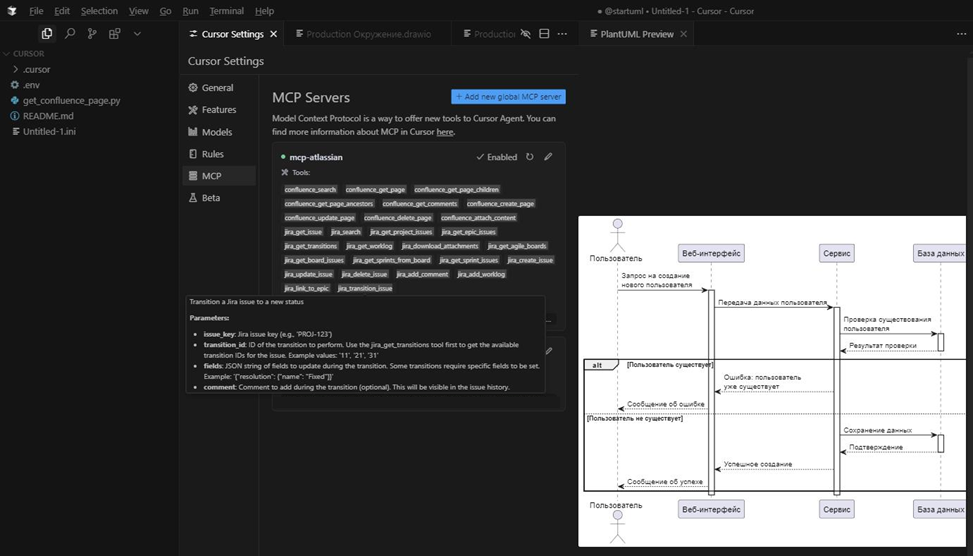This screenshot has width=973, height=556.
Task: Open the Extensions view icon
Action: tap(115, 33)
